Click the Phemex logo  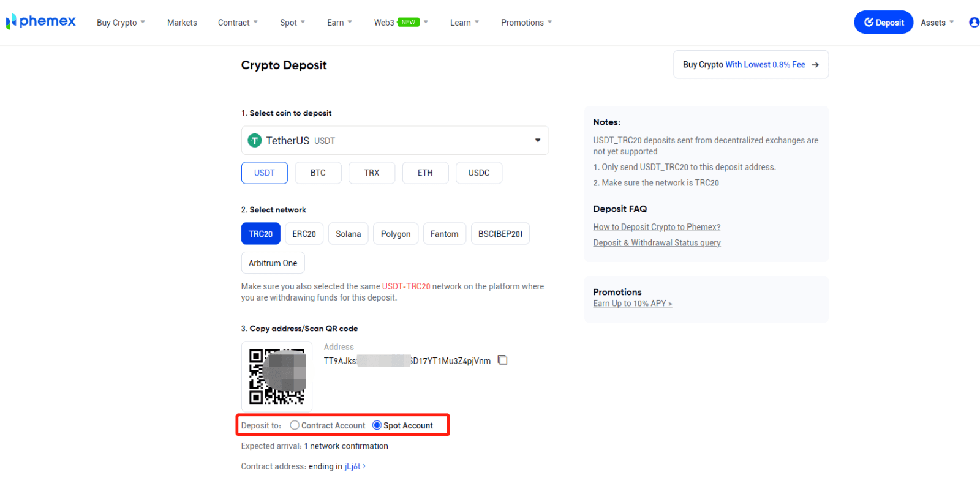click(40, 22)
